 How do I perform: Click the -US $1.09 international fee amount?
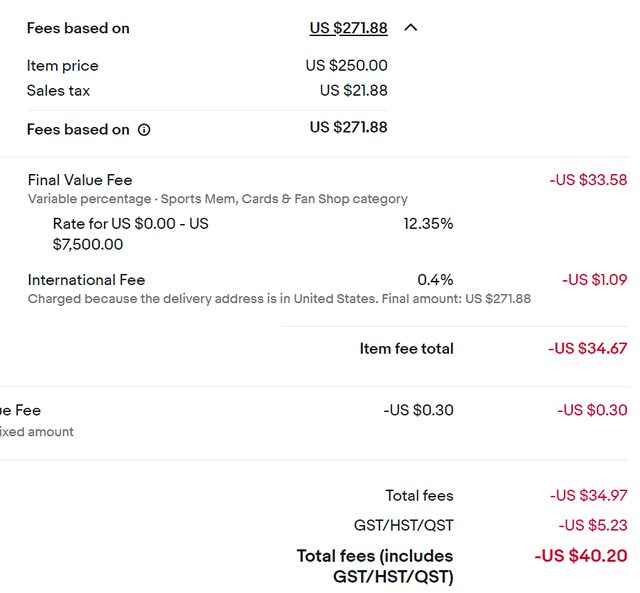click(x=594, y=280)
